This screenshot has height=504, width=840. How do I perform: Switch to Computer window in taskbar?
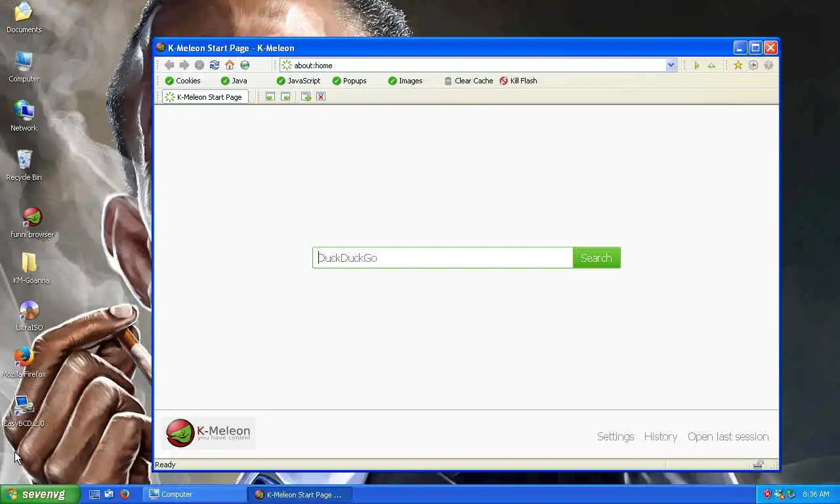[194, 494]
